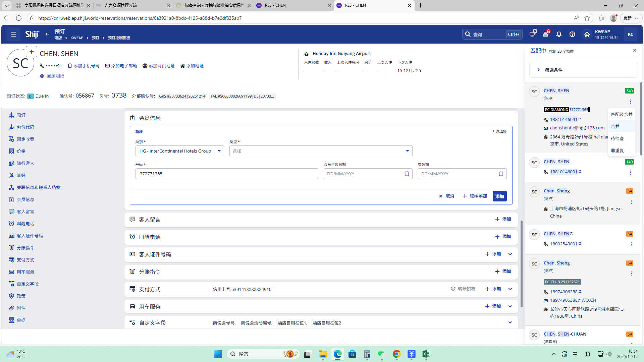The height and width of the screenshot is (362, 644).
Task: Open the membership type select dropdown
Action: point(321,151)
